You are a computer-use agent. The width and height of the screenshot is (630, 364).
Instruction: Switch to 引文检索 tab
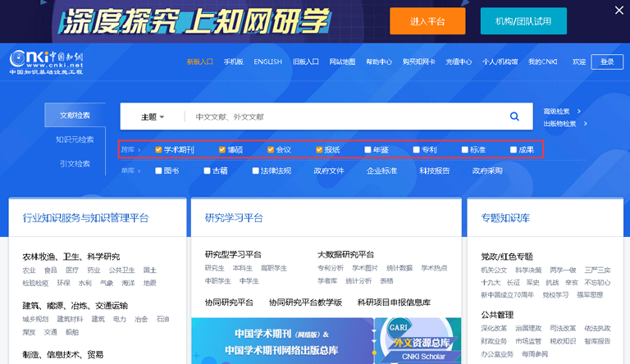coord(75,163)
